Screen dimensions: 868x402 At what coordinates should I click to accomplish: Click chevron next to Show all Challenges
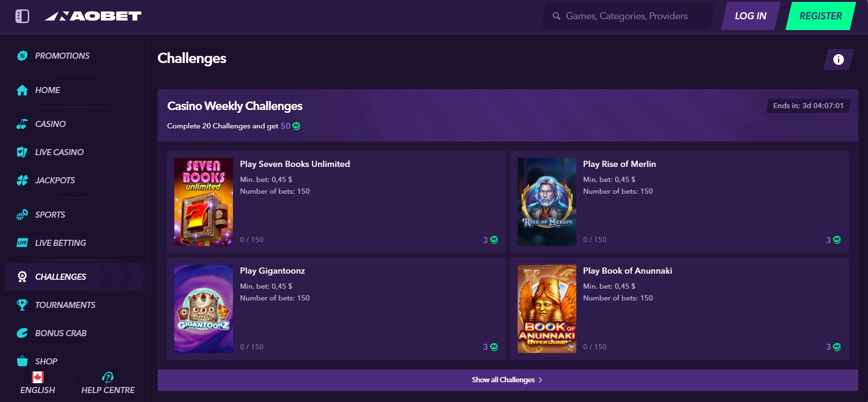pyautogui.click(x=541, y=380)
